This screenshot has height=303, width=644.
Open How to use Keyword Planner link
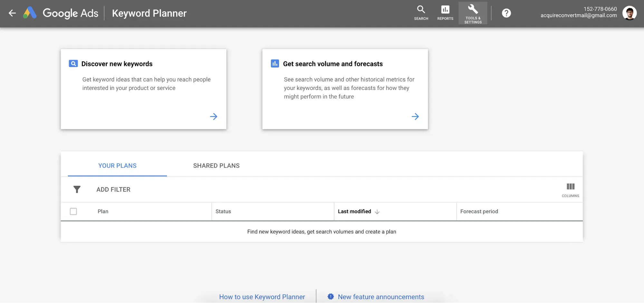[262, 297]
